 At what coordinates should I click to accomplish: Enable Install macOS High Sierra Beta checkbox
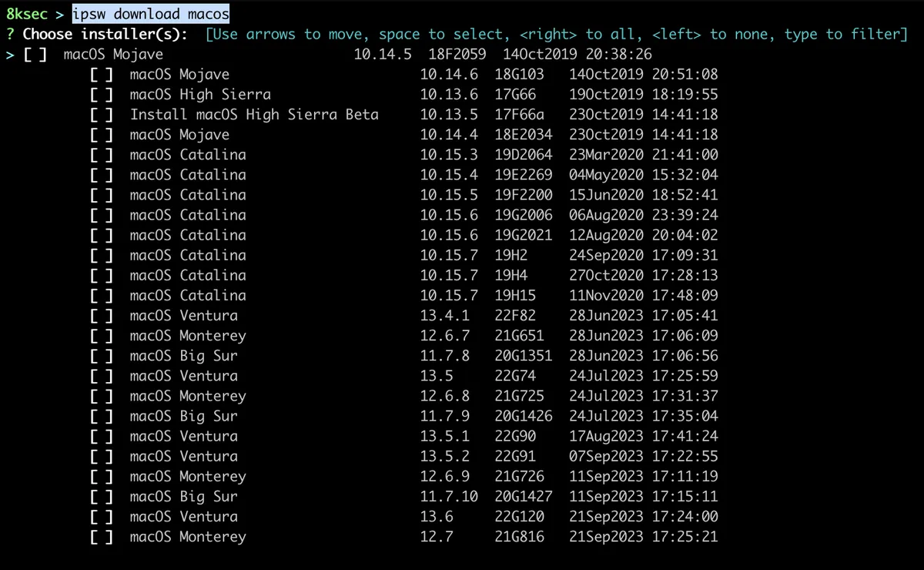[x=102, y=115]
